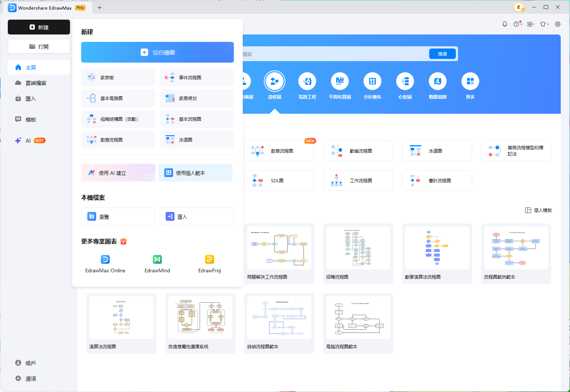Click the 打開 (Open) button
Screen dimensions: 570x392
coord(39,47)
